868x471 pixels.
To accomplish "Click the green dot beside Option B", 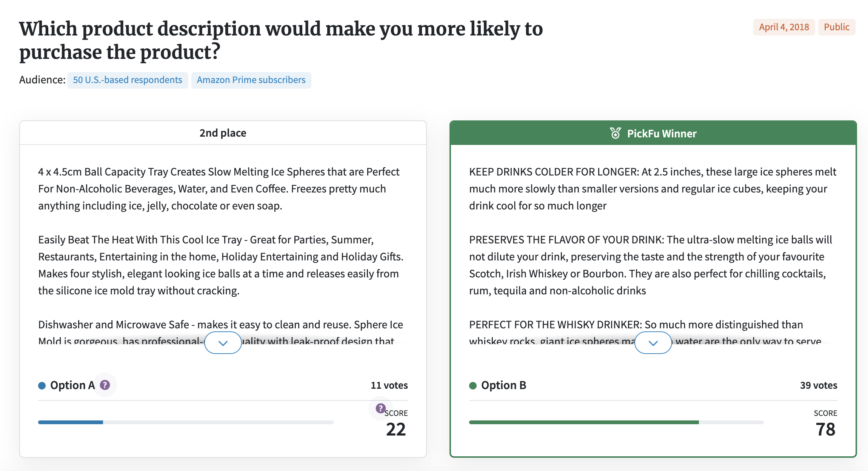I will click(473, 385).
